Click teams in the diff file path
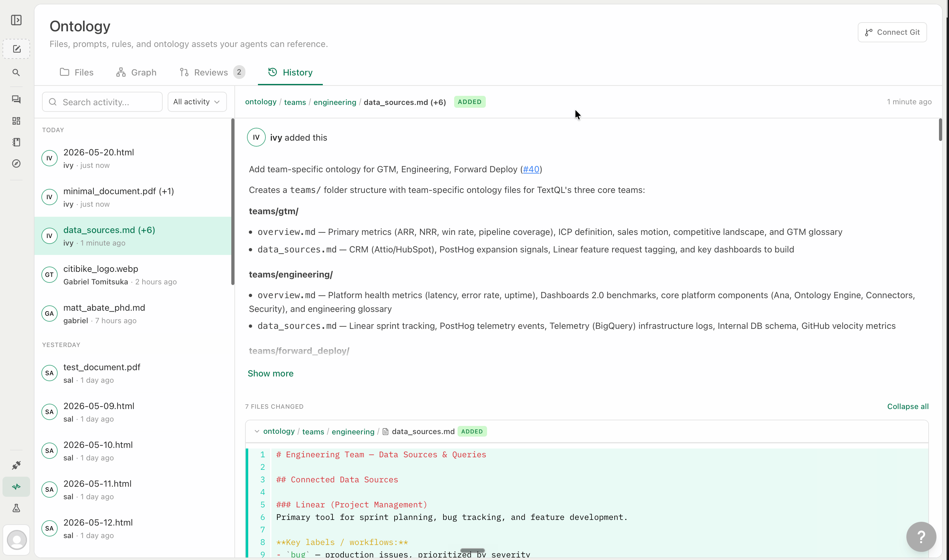This screenshot has height=560, width=949. (313, 432)
